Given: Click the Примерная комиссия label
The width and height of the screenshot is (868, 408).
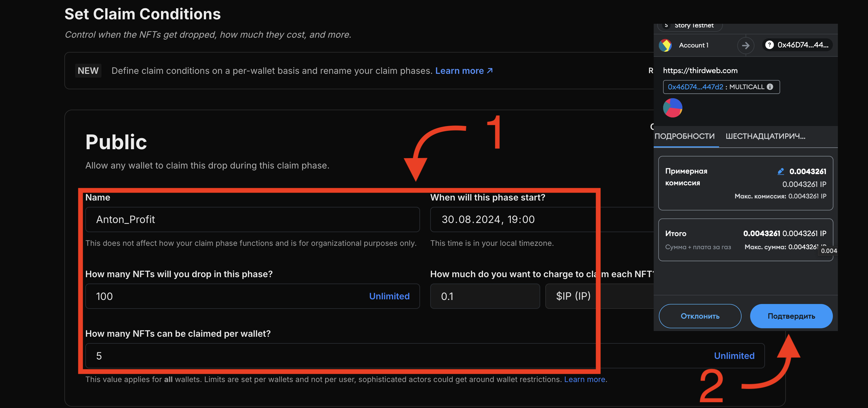Looking at the screenshot, I should [x=686, y=177].
